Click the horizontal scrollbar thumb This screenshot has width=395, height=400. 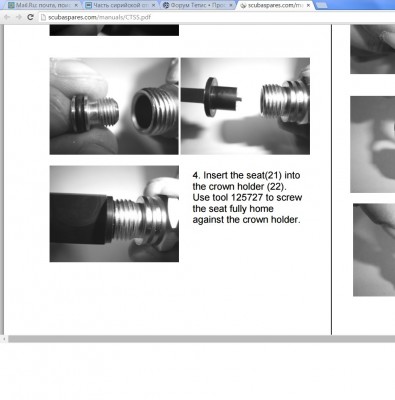(x=202, y=339)
